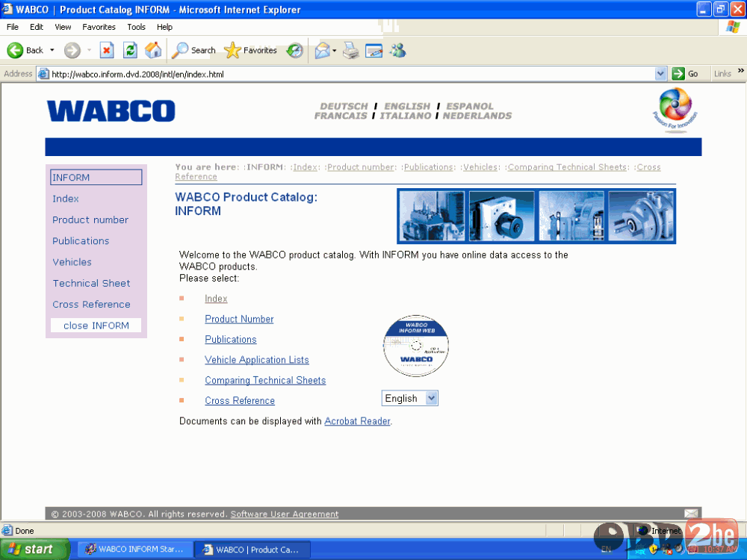Open Product number in the left sidebar
Image resolution: width=747 pixels, height=560 pixels.
tap(90, 220)
